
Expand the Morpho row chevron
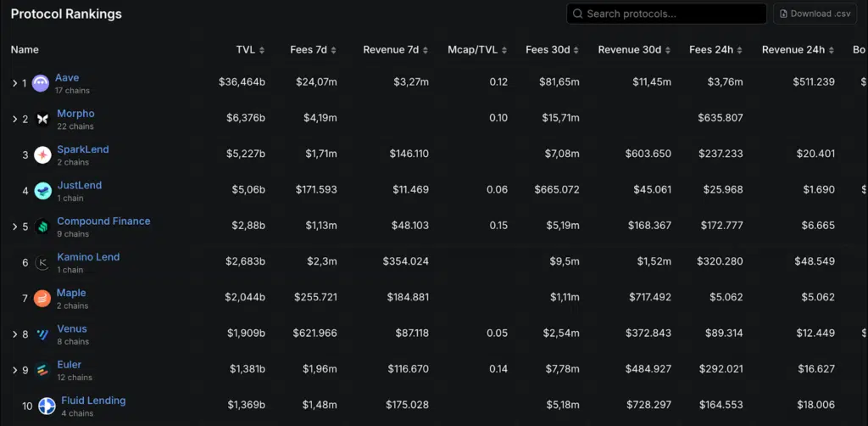(14, 120)
